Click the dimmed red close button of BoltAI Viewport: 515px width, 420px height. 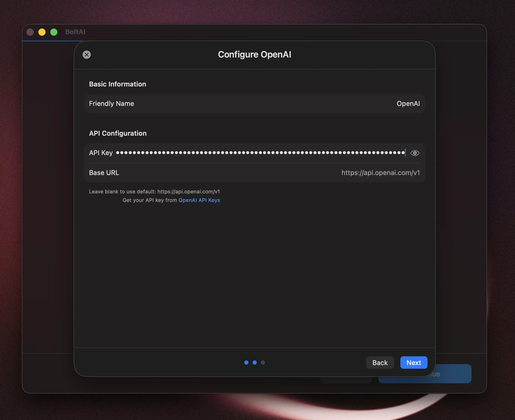pyautogui.click(x=30, y=32)
